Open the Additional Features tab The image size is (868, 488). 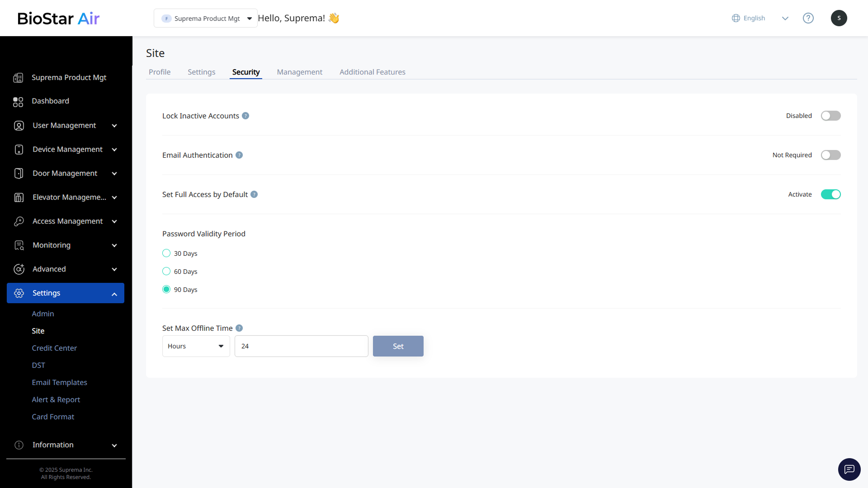coord(372,72)
